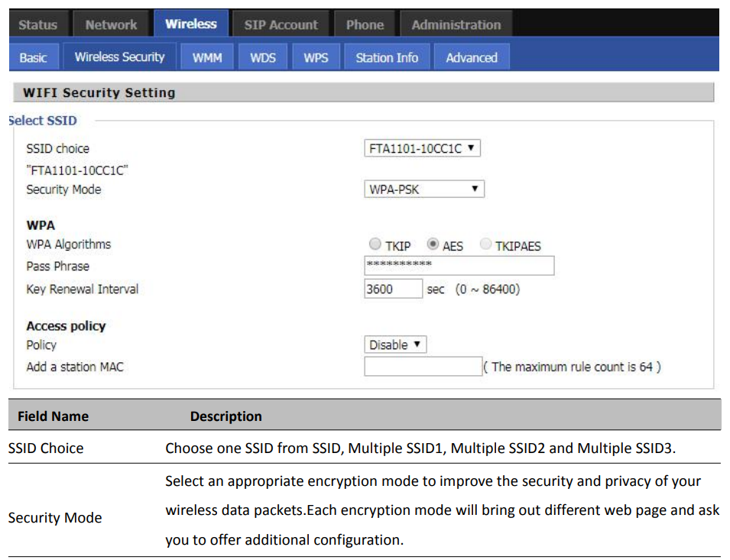Click the WPA Algorithms label
The width and height of the screenshot is (730, 560).
(x=69, y=244)
